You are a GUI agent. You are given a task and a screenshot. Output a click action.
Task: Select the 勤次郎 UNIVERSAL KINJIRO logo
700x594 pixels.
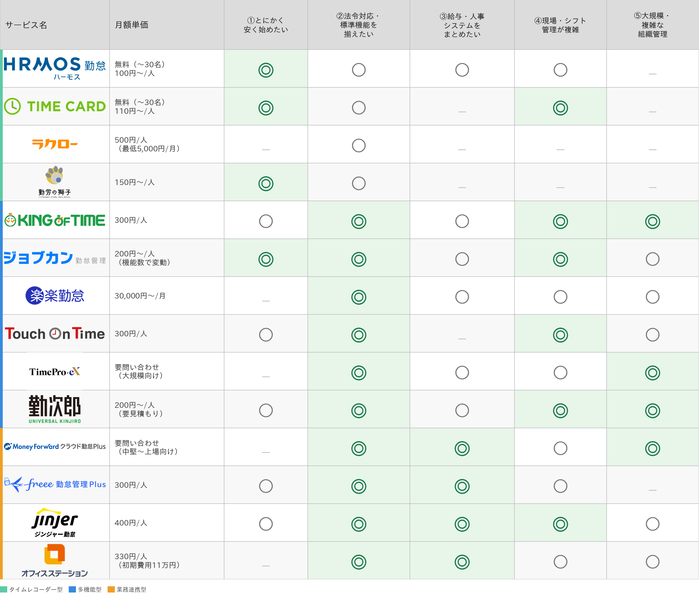pos(55,409)
